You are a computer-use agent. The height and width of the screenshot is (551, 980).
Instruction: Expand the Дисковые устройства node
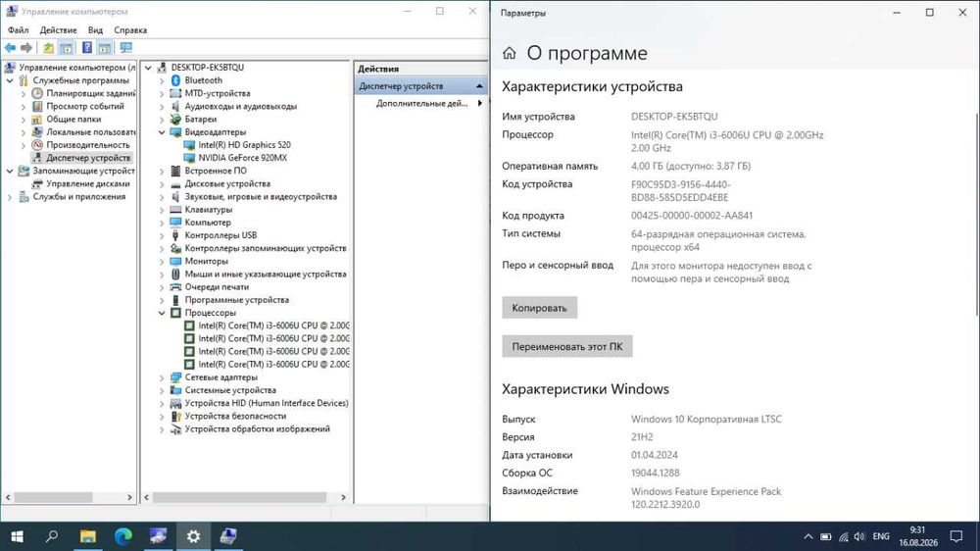point(162,184)
